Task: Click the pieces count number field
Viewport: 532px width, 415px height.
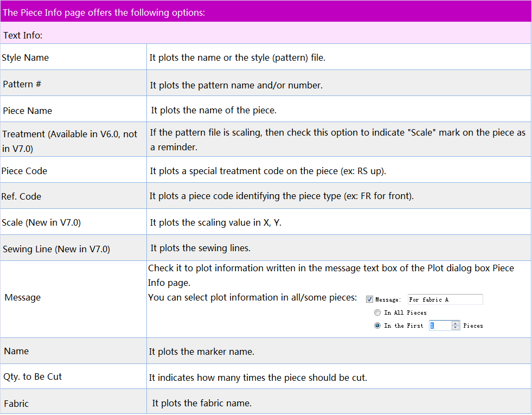Action: (440, 325)
